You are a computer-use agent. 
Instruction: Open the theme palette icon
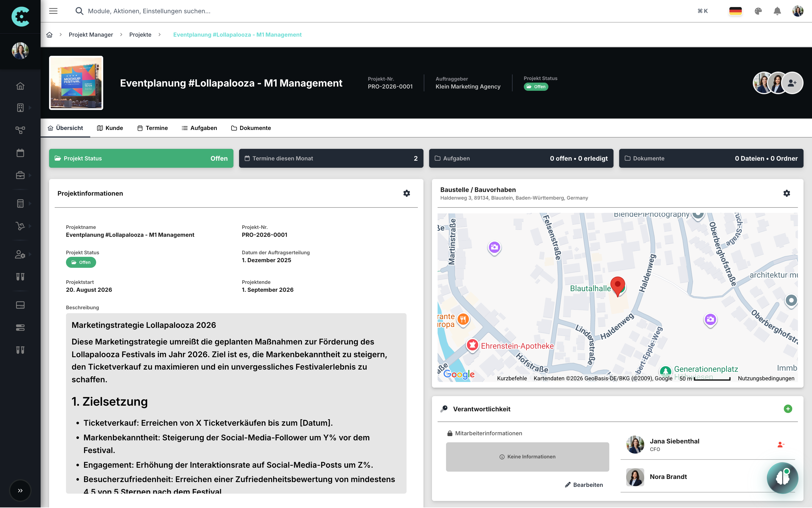click(758, 11)
